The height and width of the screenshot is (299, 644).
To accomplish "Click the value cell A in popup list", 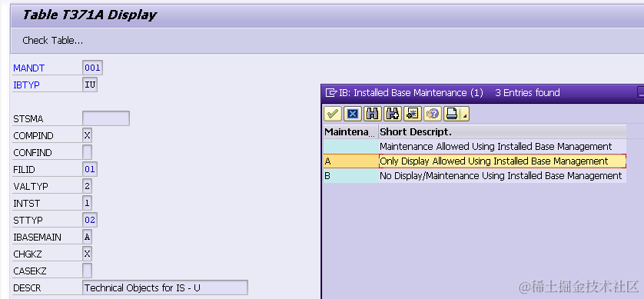I will point(350,161).
